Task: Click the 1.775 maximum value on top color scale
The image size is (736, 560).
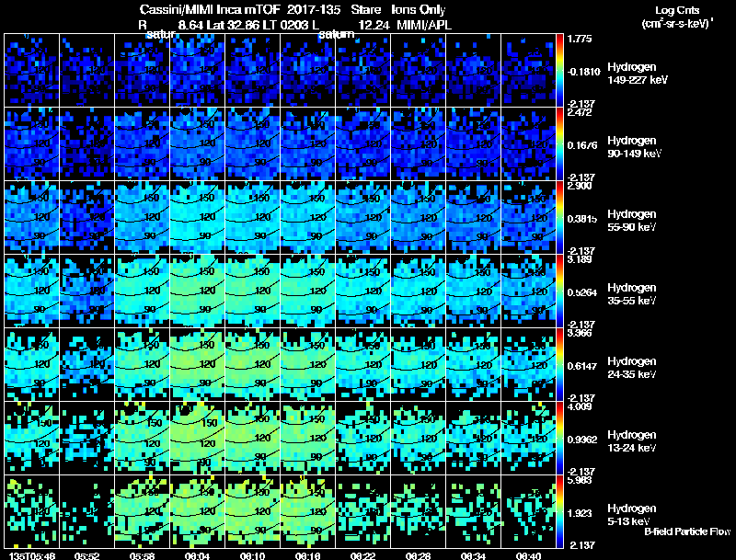Action: pyautogui.click(x=580, y=39)
